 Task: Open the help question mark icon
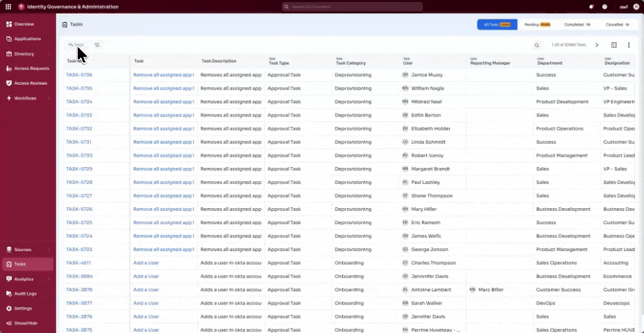pyautogui.click(x=604, y=6)
